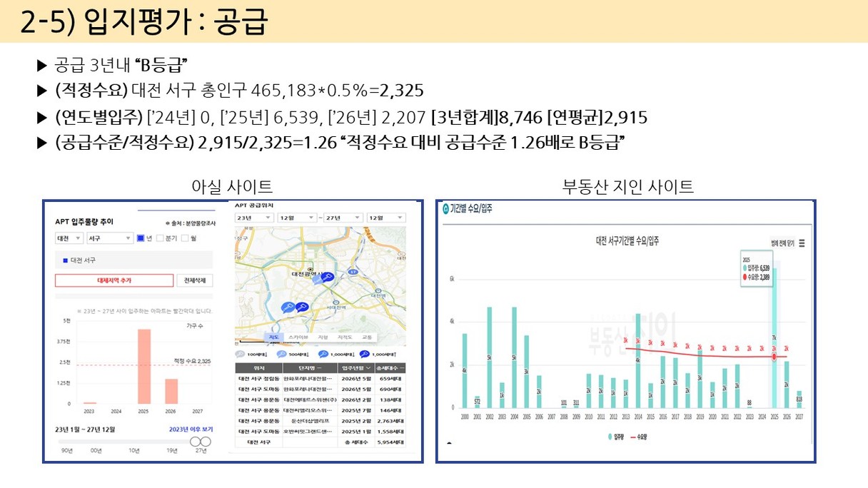Open the 27년 end year dropdown
This screenshot has width=868, height=488.
click(342, 218)
